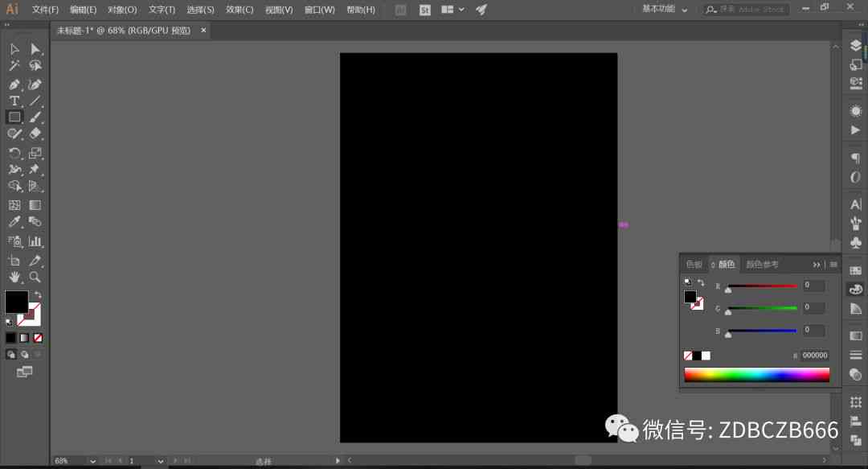Image resolution: width=868 pixels, height=469 pixels.
Task: Click the Adobe Stock search field
Action: (x=746, y=10)
